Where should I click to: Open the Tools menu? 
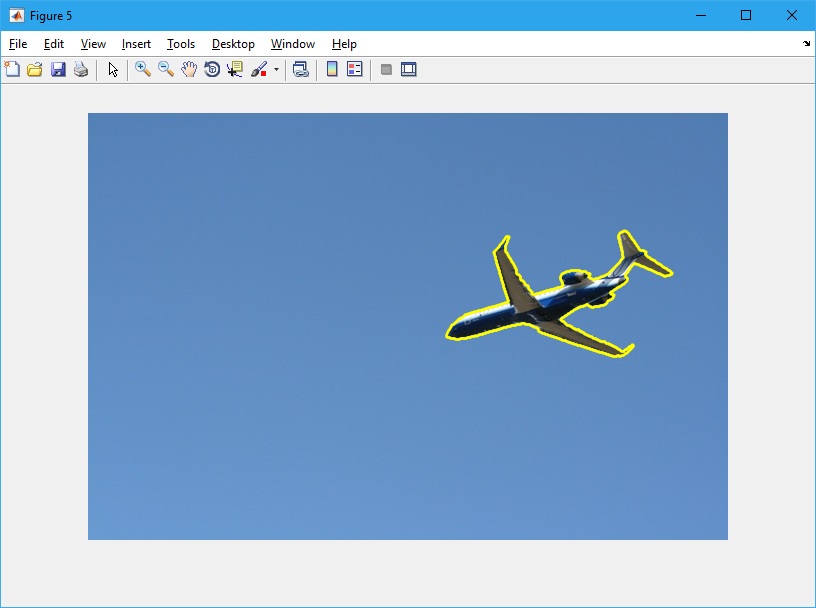pos(181,44)
